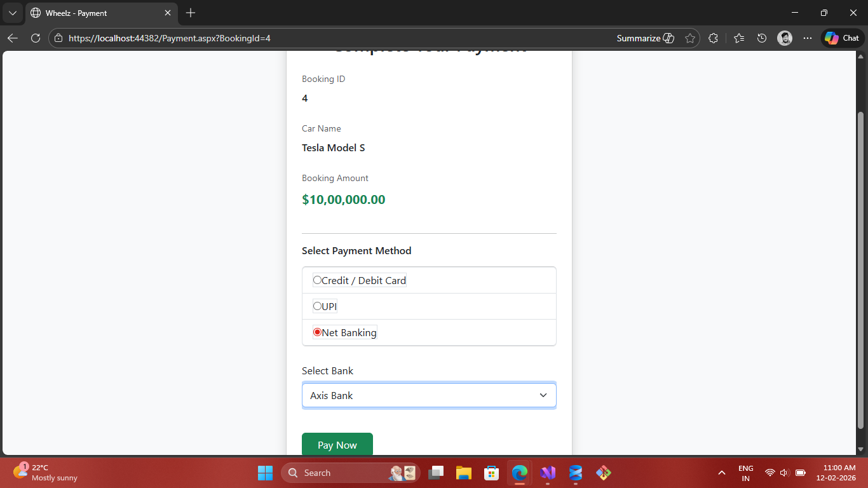Image resolution: width=868 pixels, height=488 pixels.
Task: Open File Explorer from the taskbar
Action: pos(463,473)
